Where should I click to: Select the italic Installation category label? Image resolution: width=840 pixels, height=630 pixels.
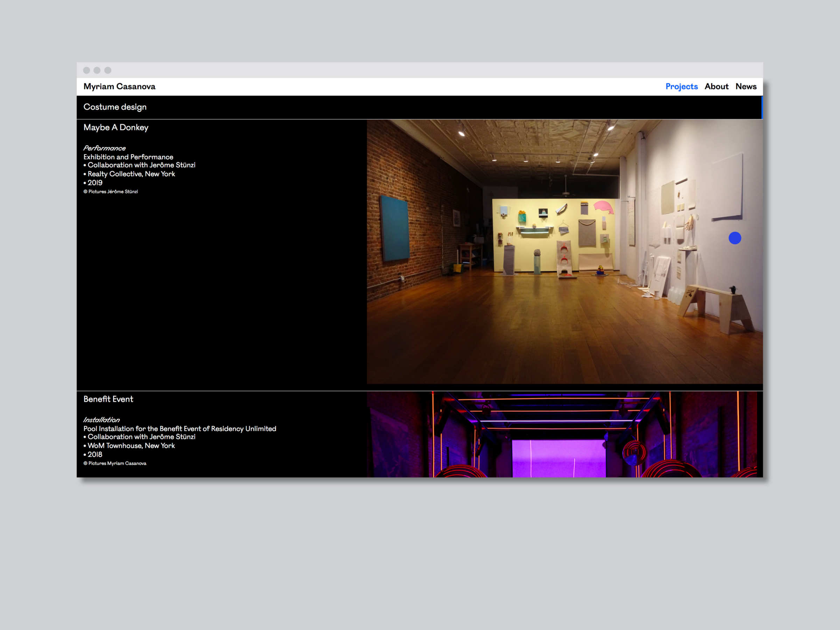pos(101,420)
